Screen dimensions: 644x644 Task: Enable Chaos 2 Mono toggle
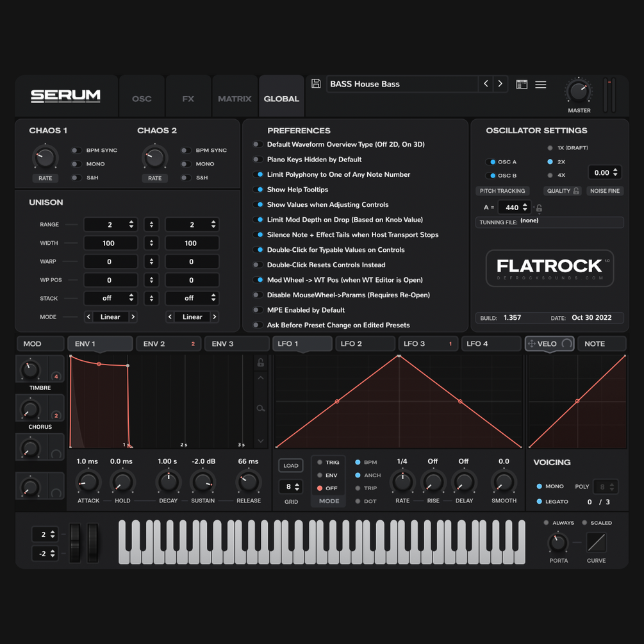point(186,164)
